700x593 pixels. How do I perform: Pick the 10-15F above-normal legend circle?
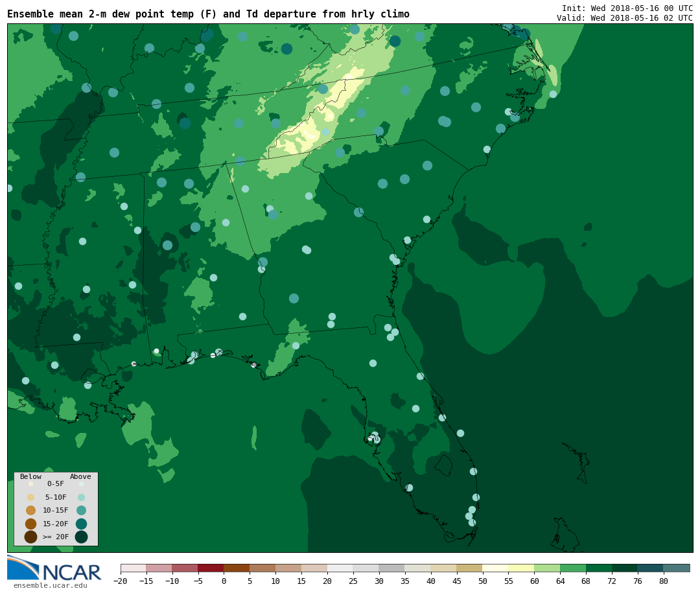click(81, 510)
